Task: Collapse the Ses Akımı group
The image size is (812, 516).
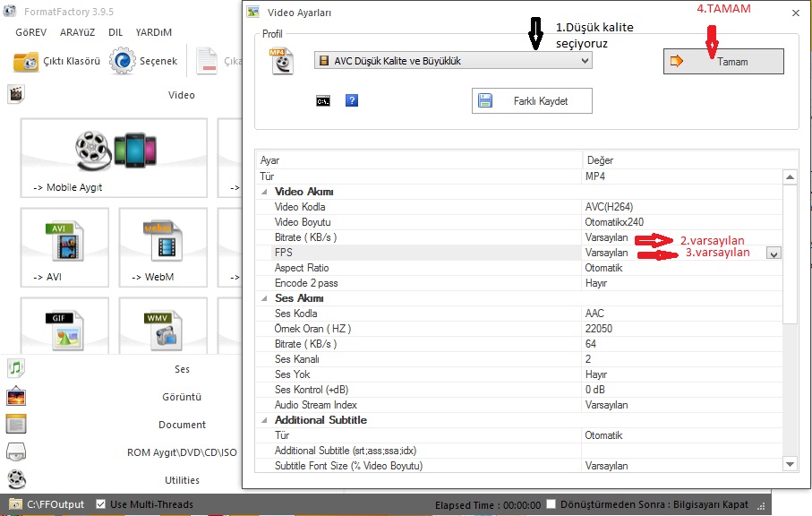Action: pos(264,298)
